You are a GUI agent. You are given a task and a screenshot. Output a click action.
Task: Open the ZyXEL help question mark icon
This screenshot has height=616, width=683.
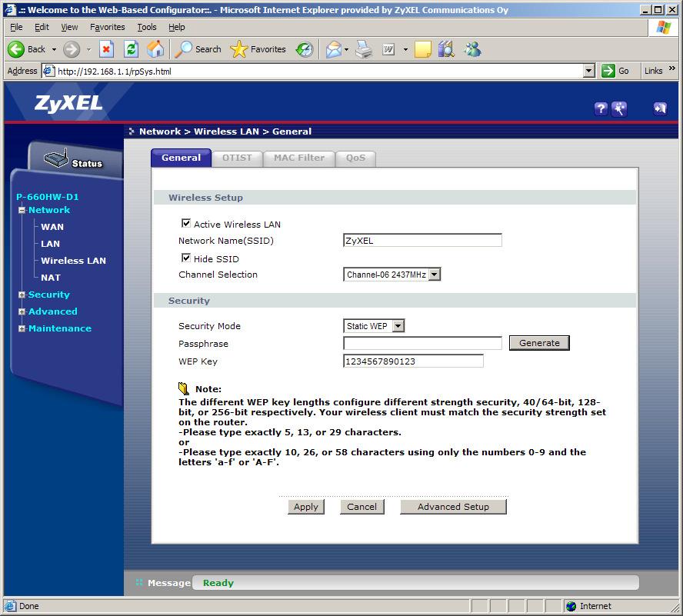(601, 108)
